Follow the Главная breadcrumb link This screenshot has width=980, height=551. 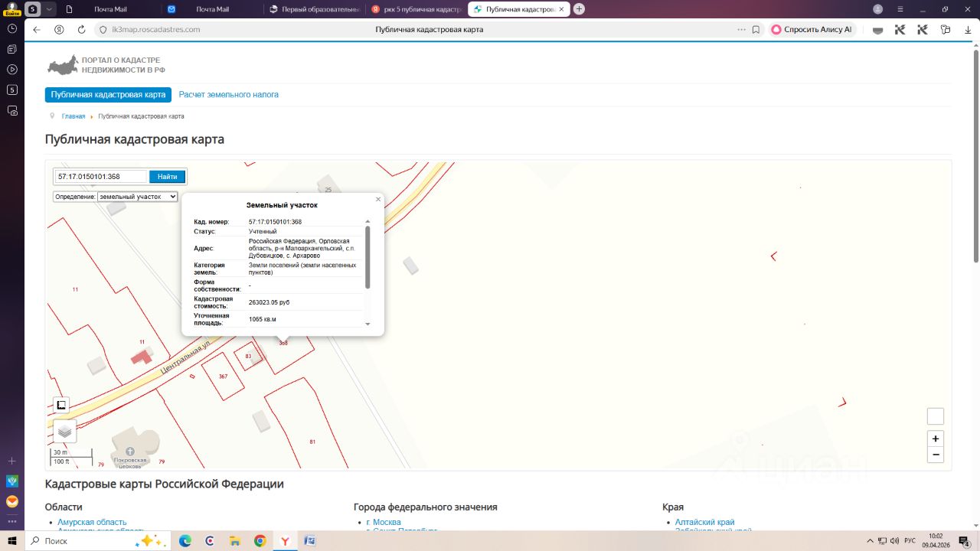click(x=73, y=116)
